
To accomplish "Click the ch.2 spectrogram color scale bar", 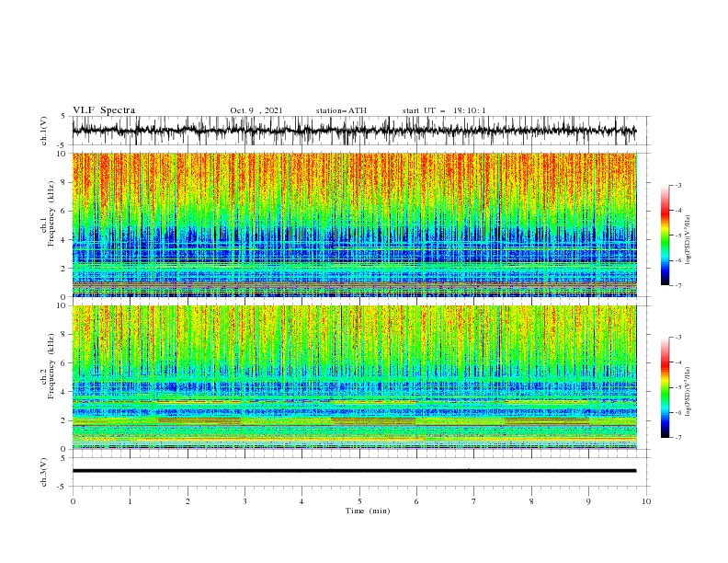I will tap(665, 387).
